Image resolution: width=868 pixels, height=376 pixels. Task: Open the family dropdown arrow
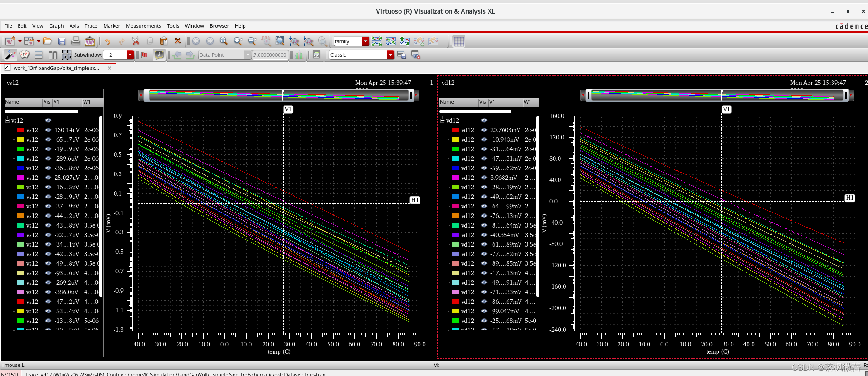(365, 41)
